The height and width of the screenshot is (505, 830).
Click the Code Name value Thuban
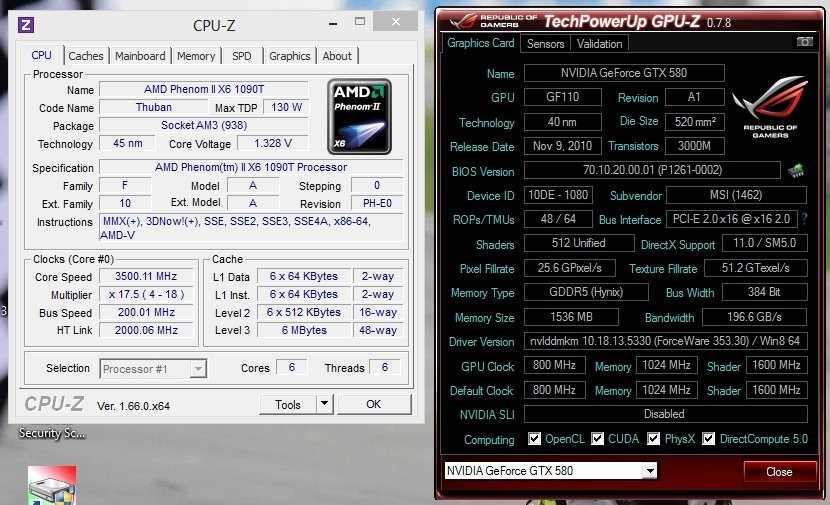[154, 107]
